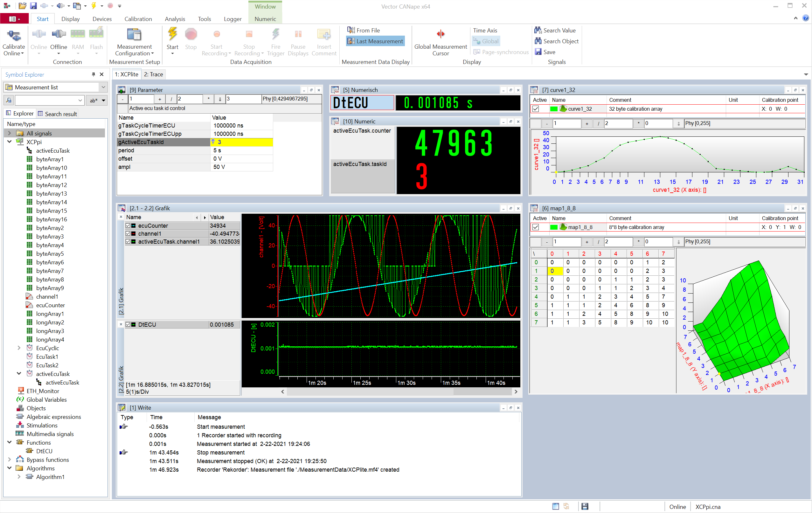
Task: Open Measurement Configuration icon
Action: [134, 35]
